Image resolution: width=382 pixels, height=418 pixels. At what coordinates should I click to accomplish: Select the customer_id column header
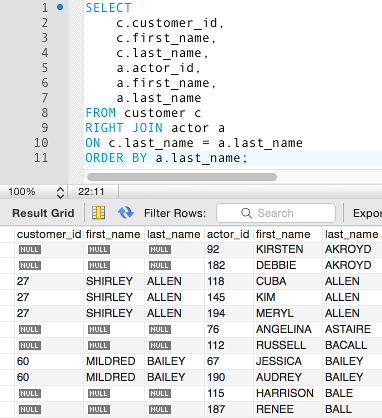[49, 234]
